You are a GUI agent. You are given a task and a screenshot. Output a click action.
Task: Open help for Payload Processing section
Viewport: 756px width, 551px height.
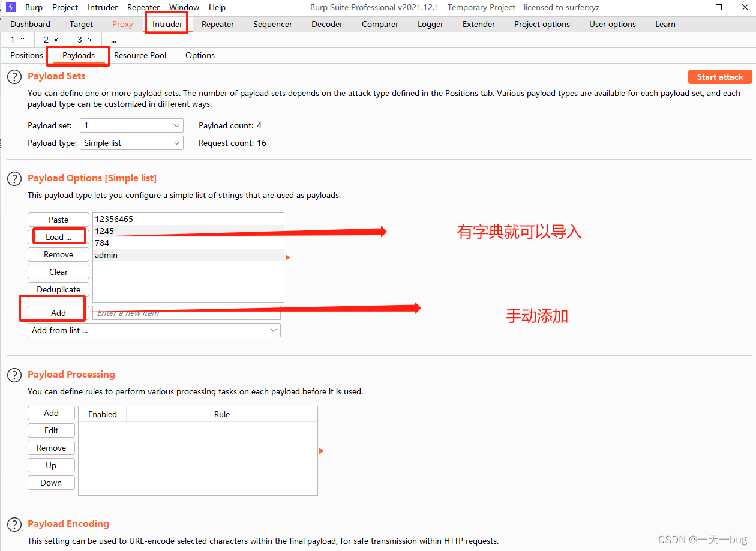[14, 375]
